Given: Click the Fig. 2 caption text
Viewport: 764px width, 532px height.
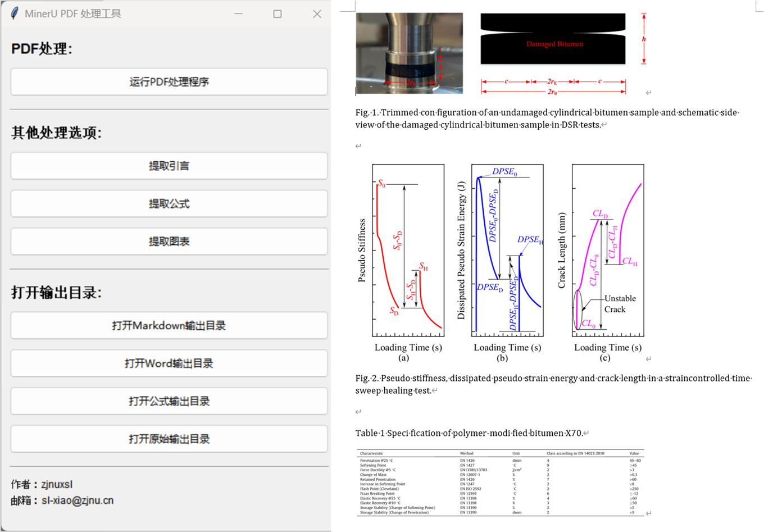Looking at the screenshot, I should click(553, 384).
